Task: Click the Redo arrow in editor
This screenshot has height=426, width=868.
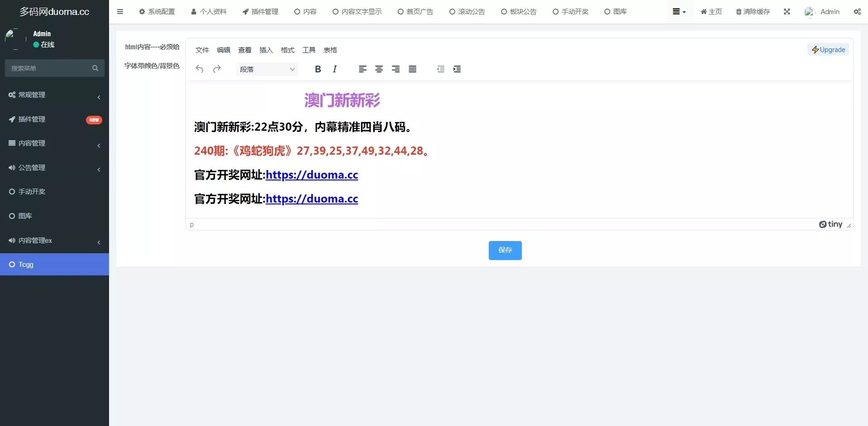Action: [x=217, y=69]
